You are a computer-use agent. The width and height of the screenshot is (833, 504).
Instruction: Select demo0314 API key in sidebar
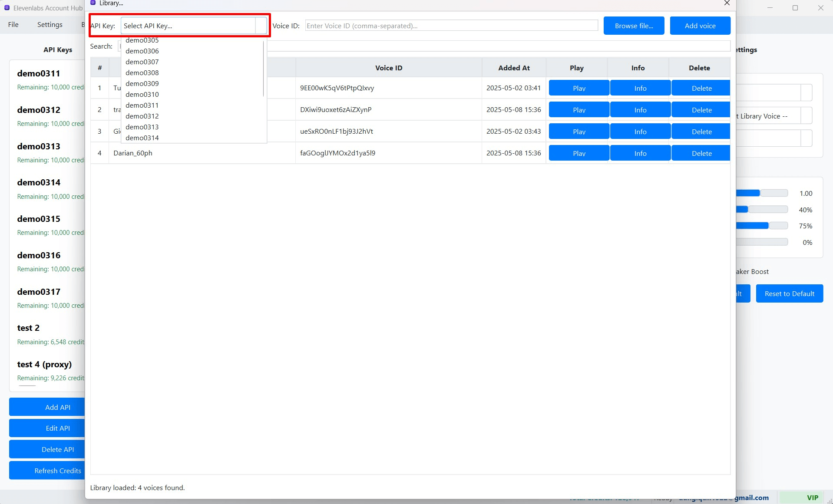click(47, 189)
